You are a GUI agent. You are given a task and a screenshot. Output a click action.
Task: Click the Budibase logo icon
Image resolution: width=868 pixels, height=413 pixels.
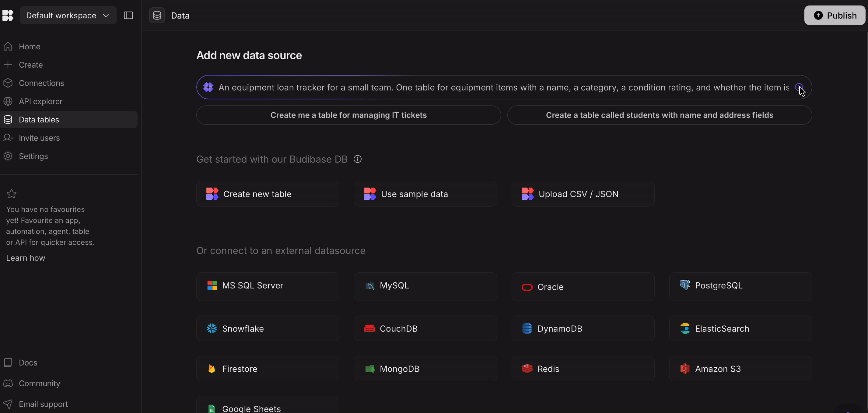pos(7,15)
